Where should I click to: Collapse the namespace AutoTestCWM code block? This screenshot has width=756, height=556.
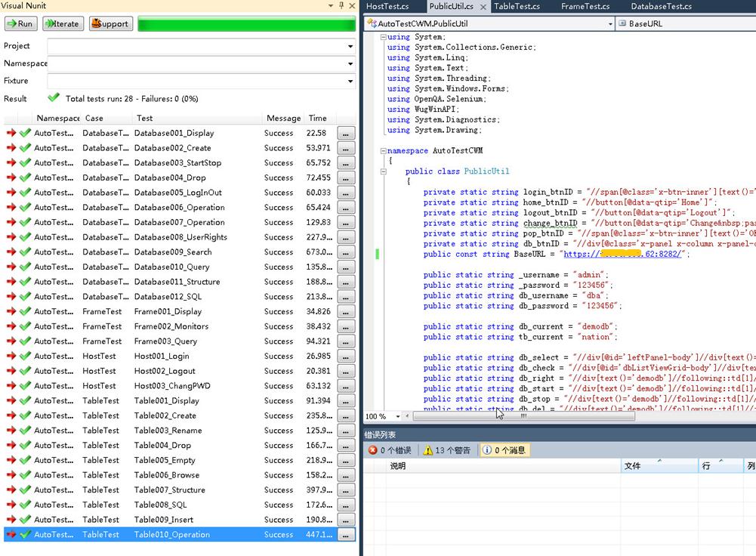[x=383, y=151]
